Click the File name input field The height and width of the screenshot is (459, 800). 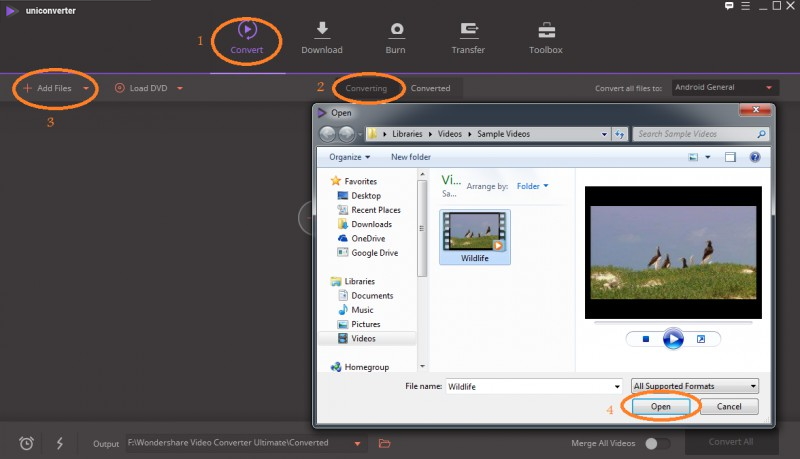529,386
